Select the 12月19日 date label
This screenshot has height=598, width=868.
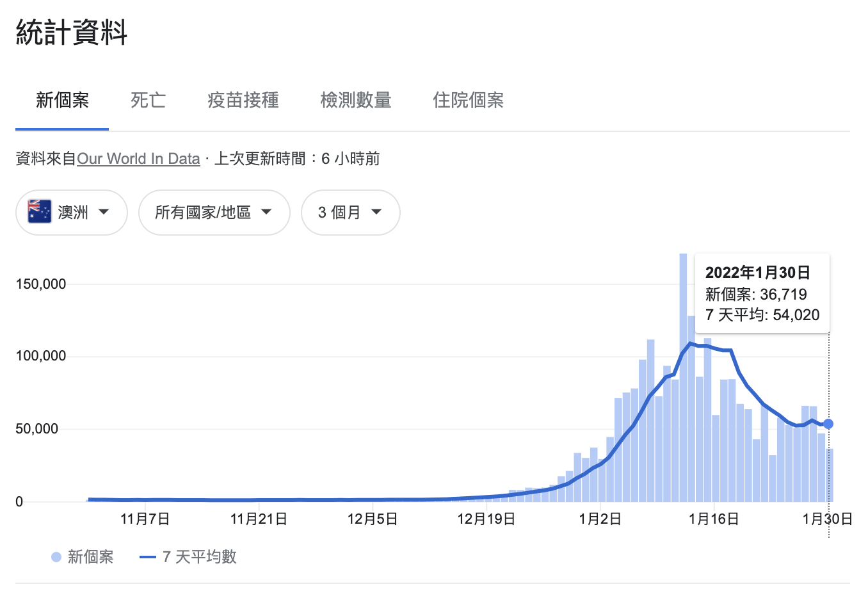(x=486, y=519)
